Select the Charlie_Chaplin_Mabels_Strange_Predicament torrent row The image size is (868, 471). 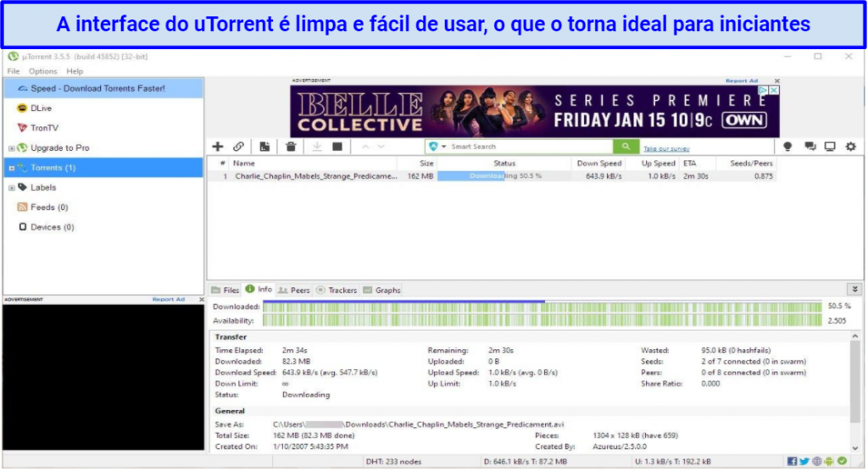(492, 176)
